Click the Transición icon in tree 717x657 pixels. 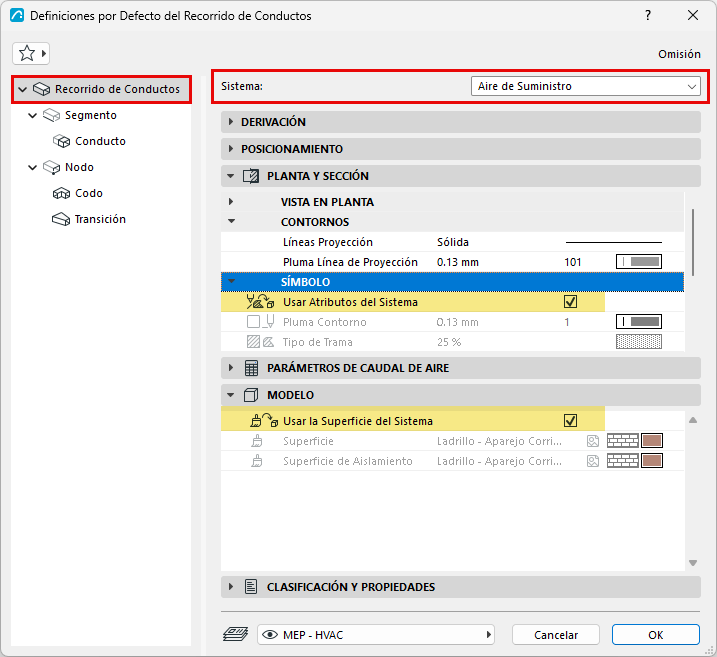(61, 219)
